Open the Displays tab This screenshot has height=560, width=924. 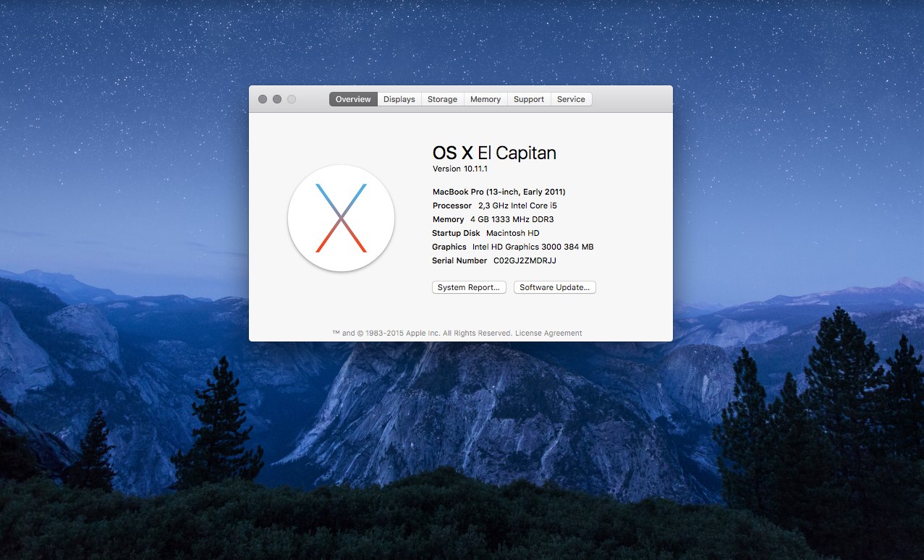pyautogui.click(x=399, y=99)
